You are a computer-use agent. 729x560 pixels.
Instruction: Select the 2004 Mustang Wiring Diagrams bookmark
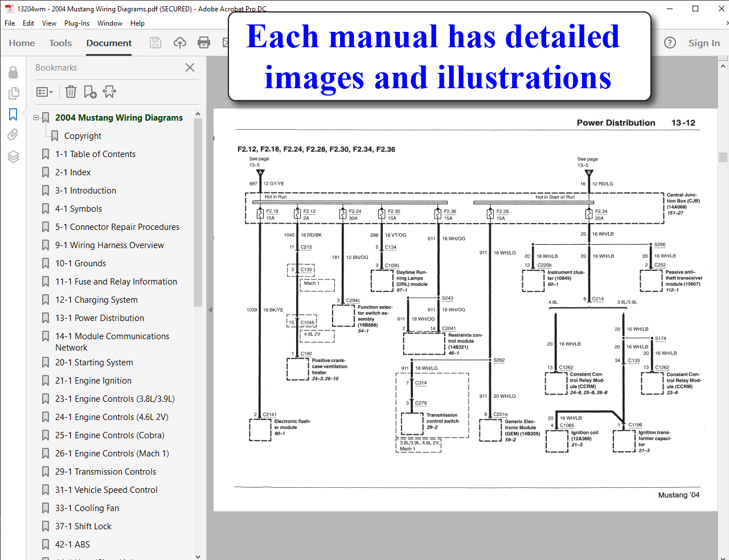point(119,118)
